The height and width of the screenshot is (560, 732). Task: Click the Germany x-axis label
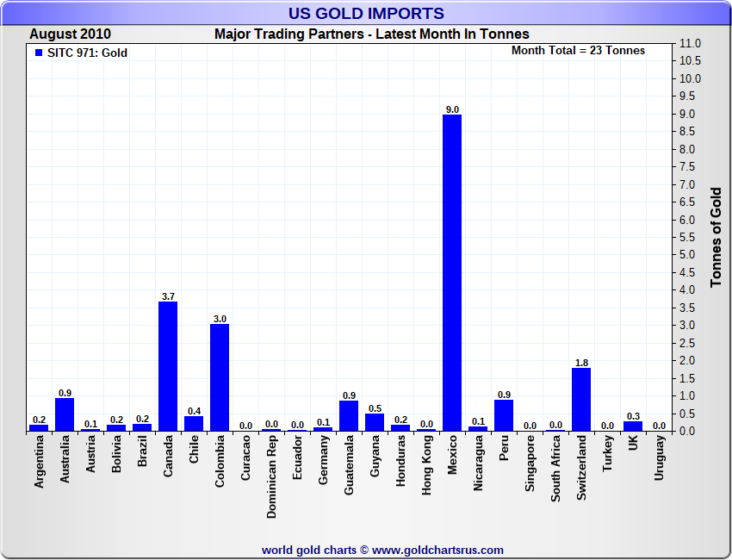[323, 459]
